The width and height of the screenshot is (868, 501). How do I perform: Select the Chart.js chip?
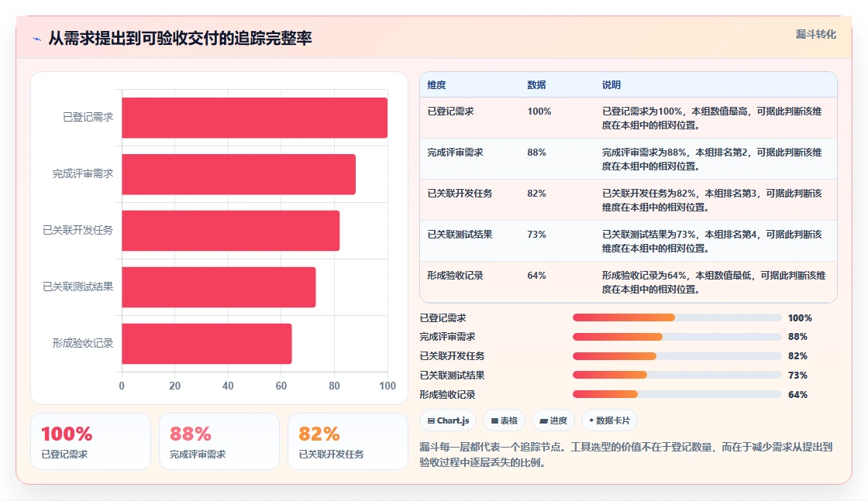tap(448, 420)
